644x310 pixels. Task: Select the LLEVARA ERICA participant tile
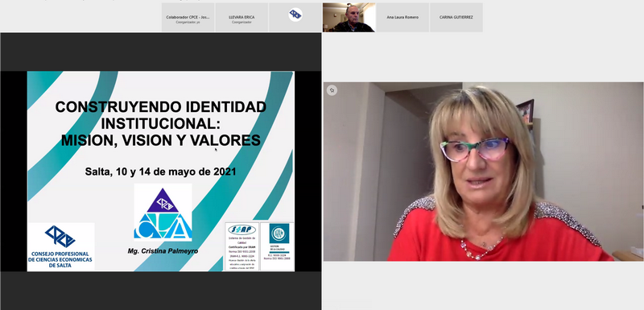[x=242, y=17]
